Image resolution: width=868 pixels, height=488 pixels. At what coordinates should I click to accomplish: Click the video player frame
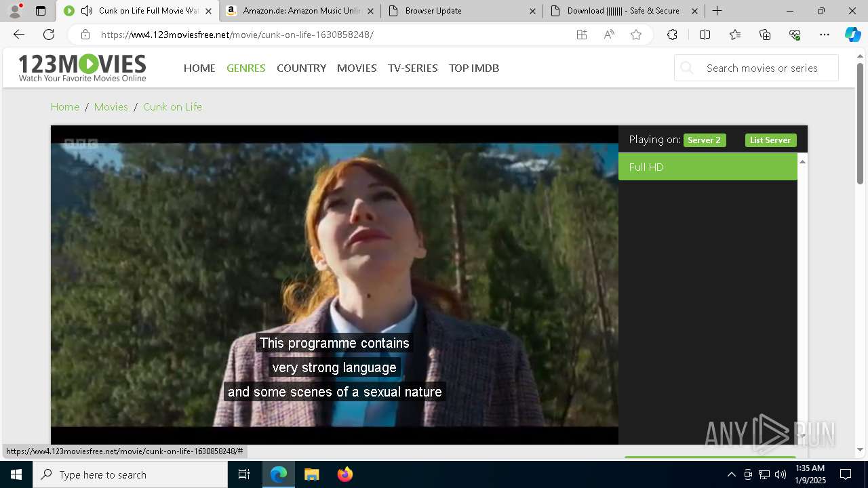tap(334, 285)
